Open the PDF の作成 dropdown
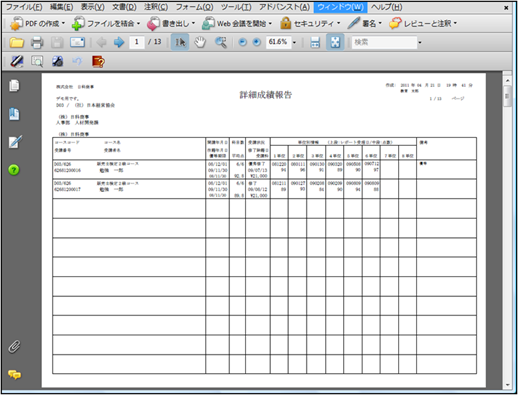The width and height of the screenshot is (518, 395). tap(37, 23)
